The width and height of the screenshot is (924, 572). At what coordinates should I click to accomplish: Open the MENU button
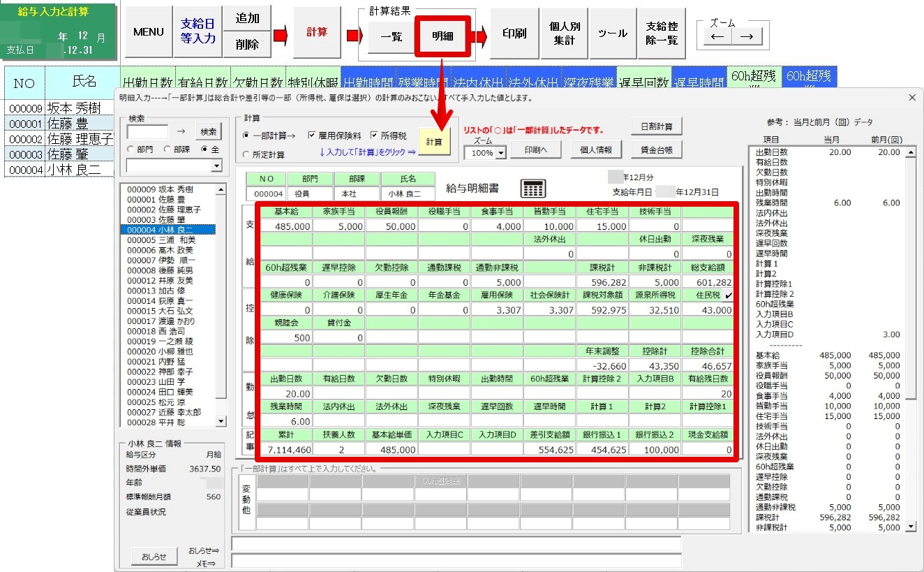coord(147,32)
